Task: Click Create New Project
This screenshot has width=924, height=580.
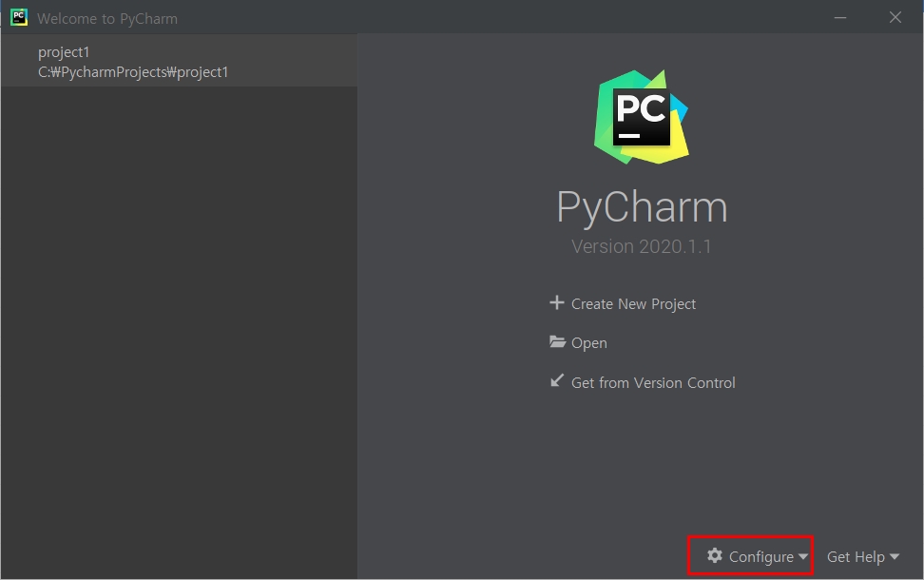Action: tap(633, 304)
